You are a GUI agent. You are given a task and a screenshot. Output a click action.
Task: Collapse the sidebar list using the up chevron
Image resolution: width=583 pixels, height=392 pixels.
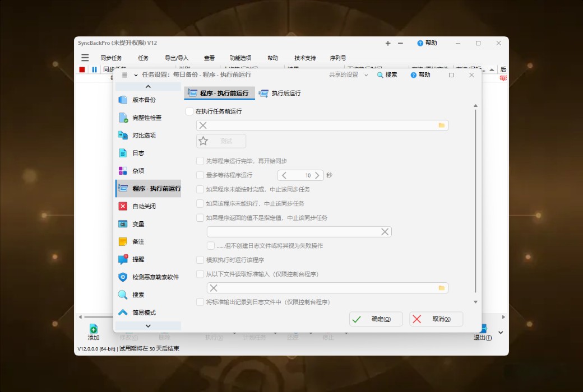click(148, 86)
